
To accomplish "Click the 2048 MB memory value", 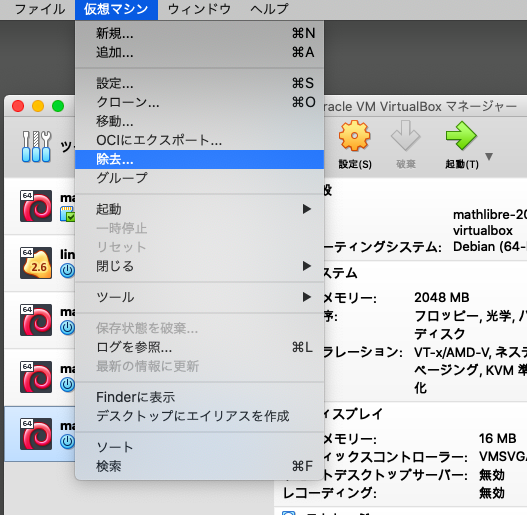I will [x=442, y=298].
